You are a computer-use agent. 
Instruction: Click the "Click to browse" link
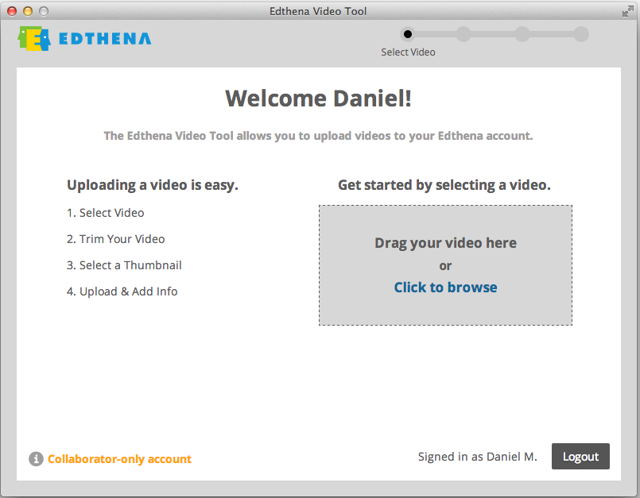click(x=445, y=287)
